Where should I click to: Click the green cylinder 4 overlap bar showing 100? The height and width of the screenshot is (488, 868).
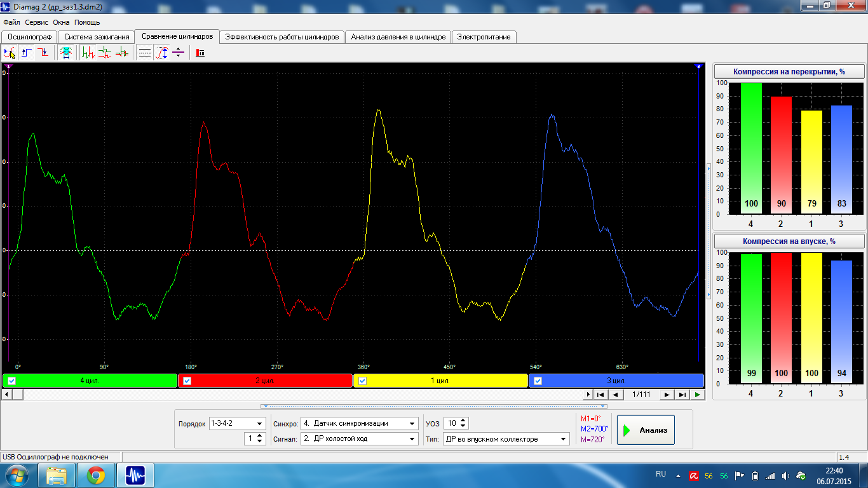[x=751, y=149]
